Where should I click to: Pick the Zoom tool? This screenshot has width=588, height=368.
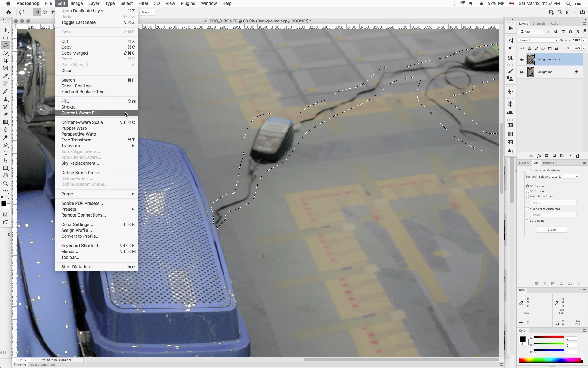[6, 183]
